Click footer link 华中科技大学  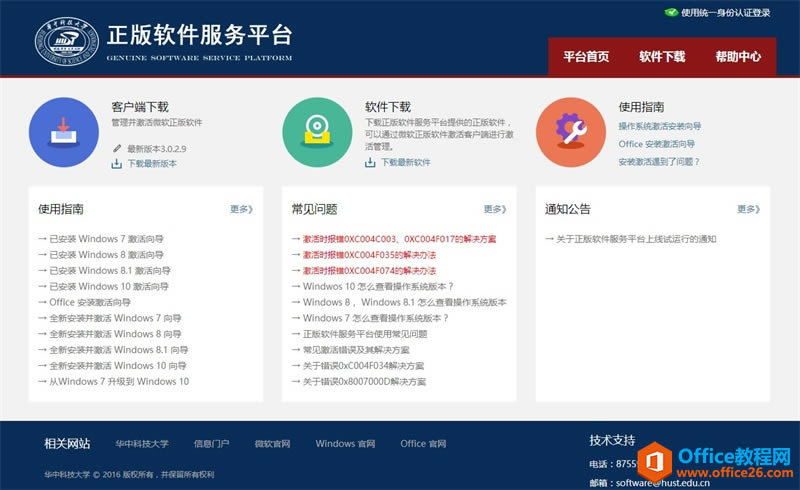click(x=142, y=444)
